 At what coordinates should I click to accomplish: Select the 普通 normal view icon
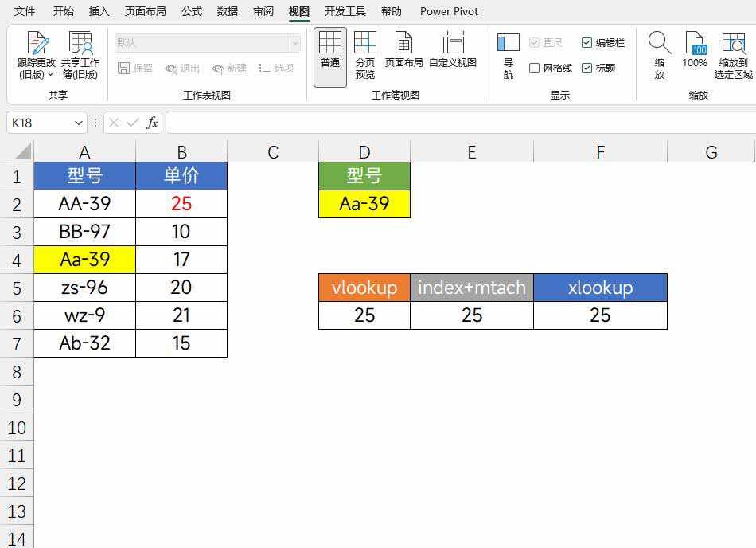pos(329,45)
